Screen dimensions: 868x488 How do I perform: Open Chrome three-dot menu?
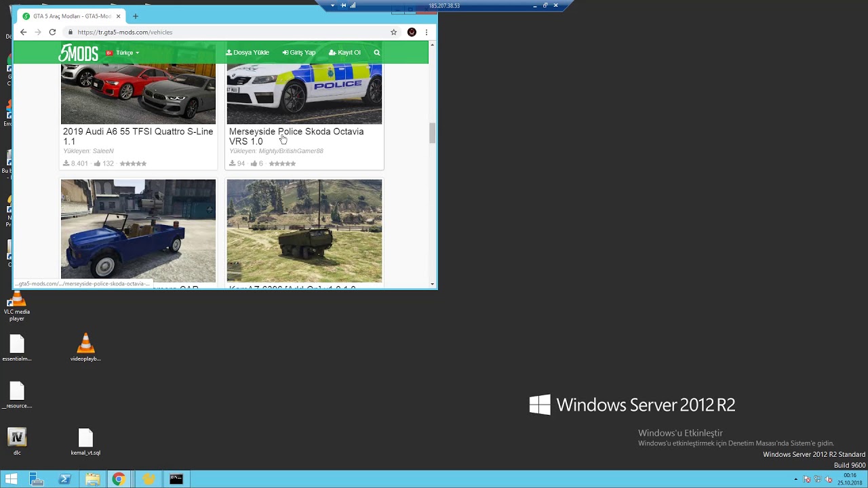tap(427, 32)
